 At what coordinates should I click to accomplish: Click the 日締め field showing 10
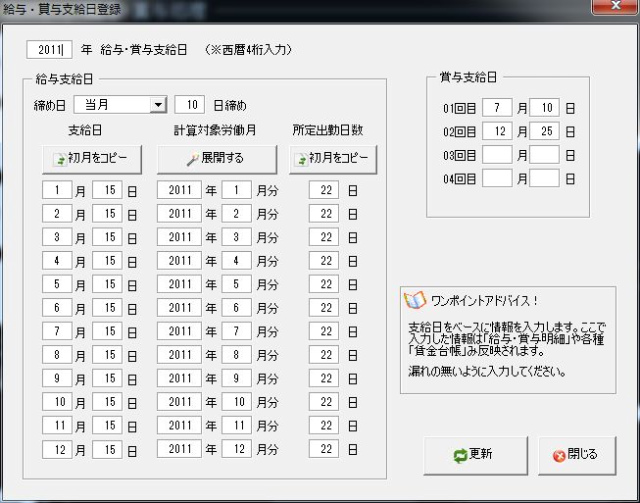pyautogui.click(x=189, y=105)
